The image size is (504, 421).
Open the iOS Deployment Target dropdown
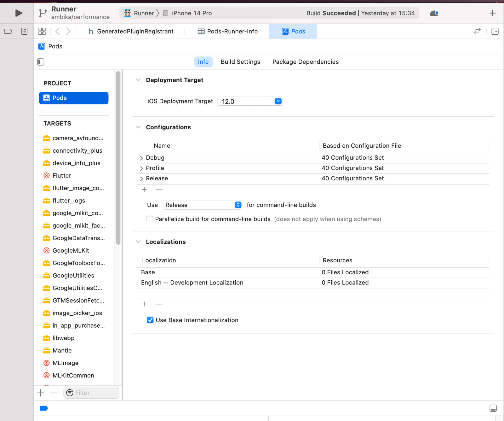tap(278, 101)
